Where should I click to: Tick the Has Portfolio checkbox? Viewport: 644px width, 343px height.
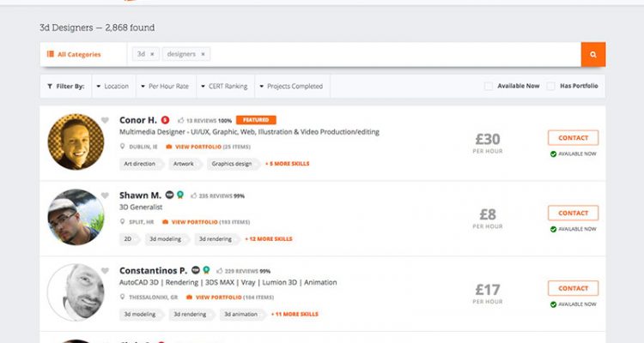[x=550, y=86]
